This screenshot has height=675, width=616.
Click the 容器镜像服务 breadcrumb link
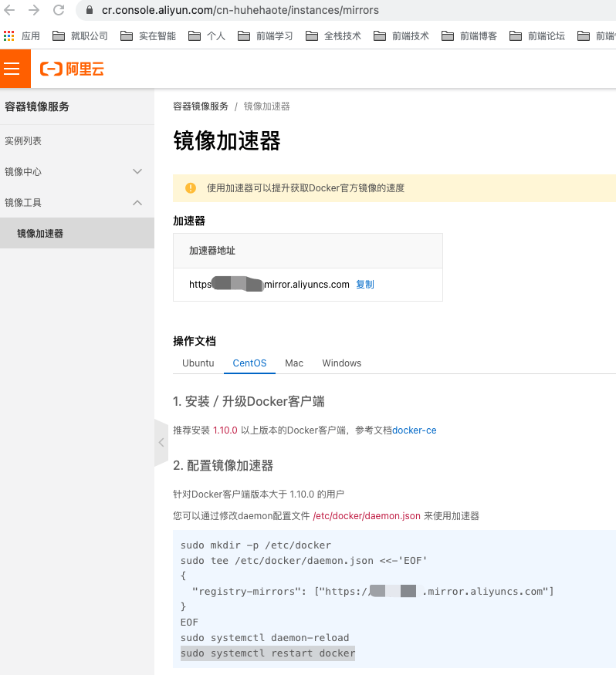tap(201, 106)
